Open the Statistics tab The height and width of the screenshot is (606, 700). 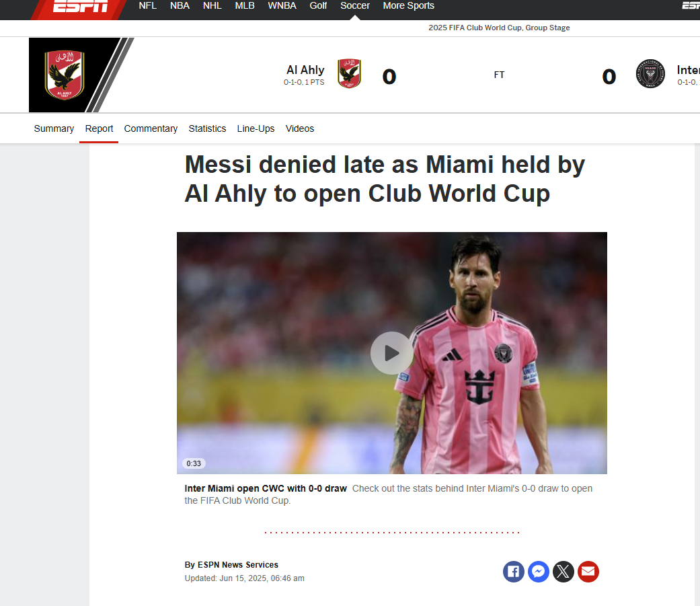207,128
